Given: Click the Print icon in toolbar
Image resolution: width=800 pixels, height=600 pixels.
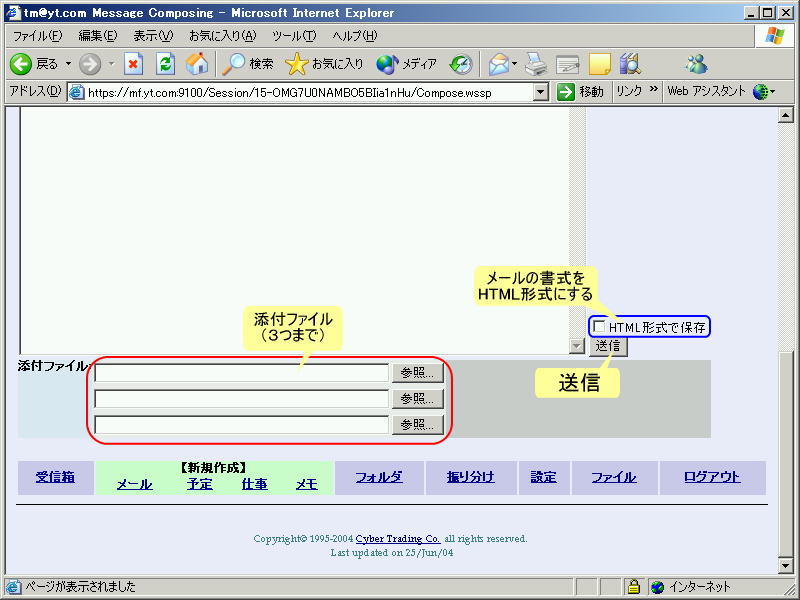Looking at the screenshot, I should point(537,64).
